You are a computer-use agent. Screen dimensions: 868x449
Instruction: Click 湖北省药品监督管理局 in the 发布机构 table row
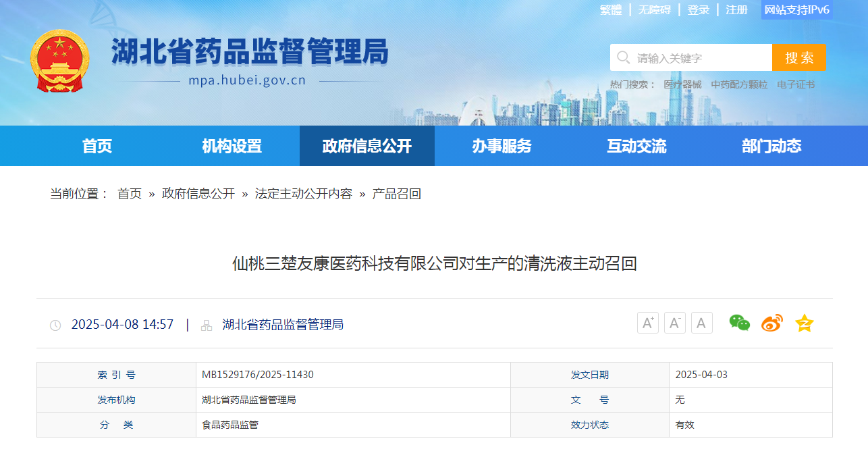click(249, 400)
